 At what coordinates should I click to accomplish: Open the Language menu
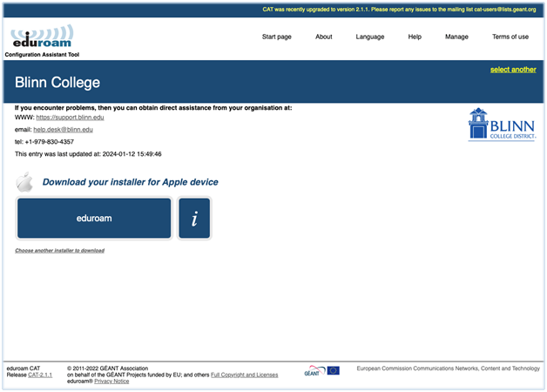click(370, 37)
